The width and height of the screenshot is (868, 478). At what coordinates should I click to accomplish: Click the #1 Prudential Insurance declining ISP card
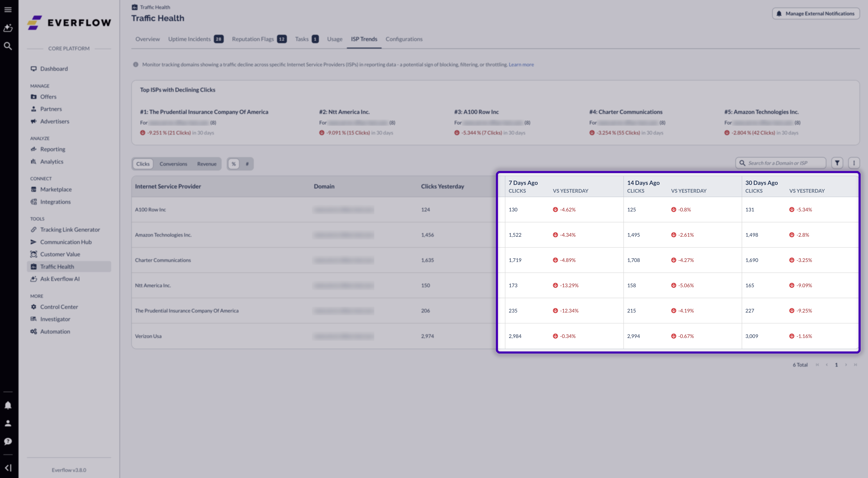tap(204, 122)
